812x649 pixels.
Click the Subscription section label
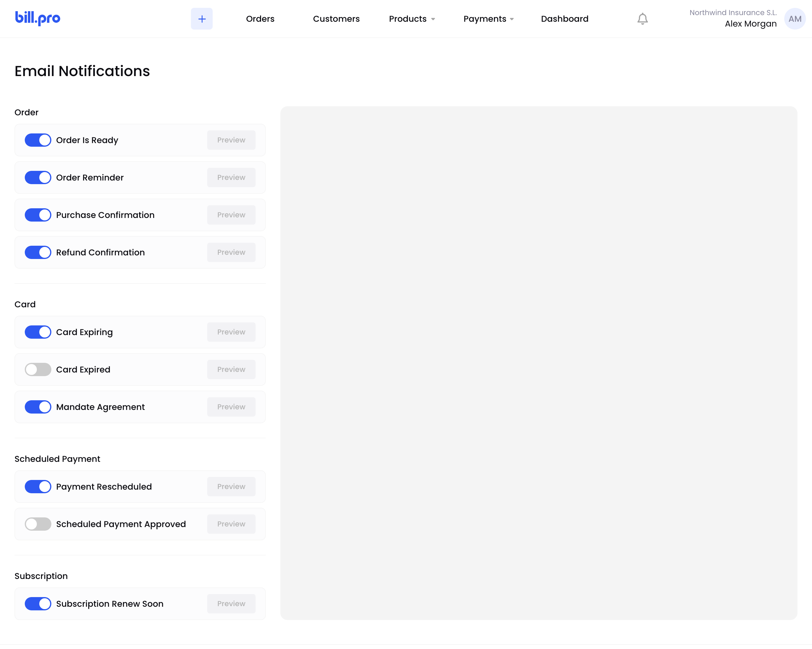click(41, 576)
